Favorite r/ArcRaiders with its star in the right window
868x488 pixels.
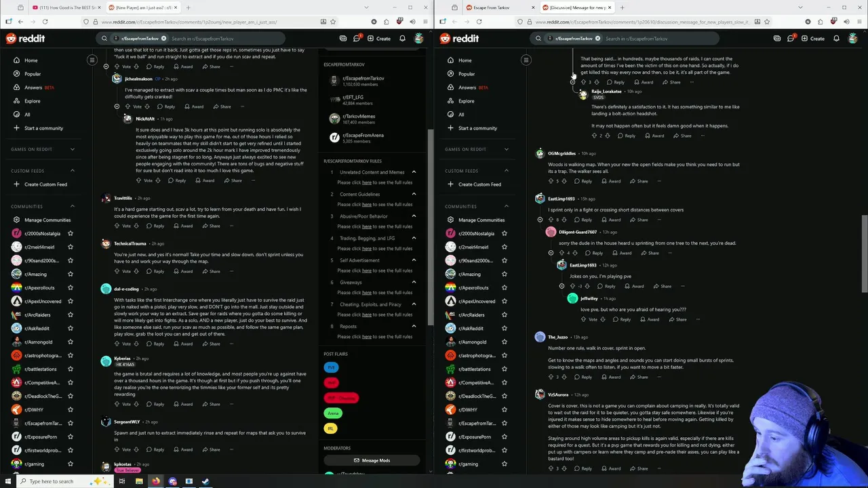[505, 314]
